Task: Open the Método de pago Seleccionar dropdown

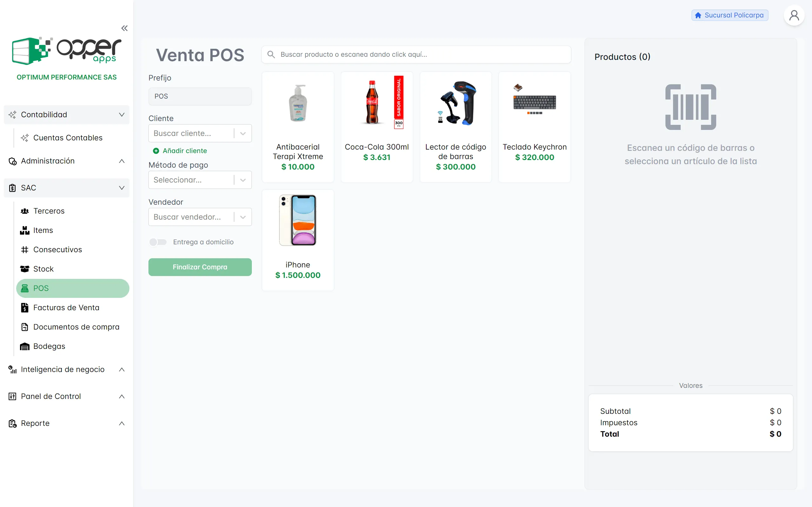Action: click(x=200, y=180)
